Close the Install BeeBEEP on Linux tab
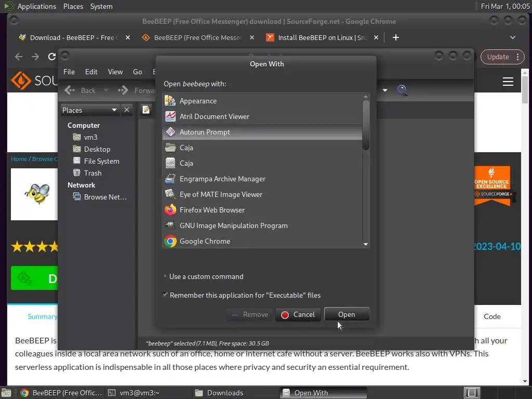 376,37
